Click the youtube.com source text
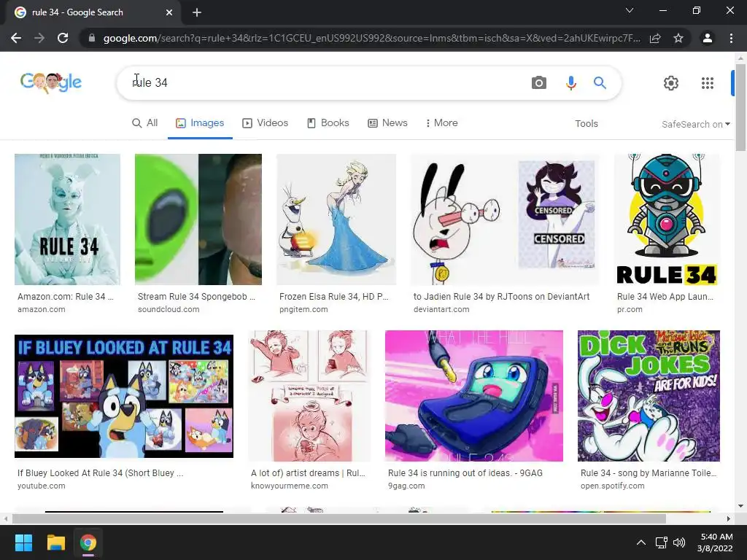 tap(42, 486)
